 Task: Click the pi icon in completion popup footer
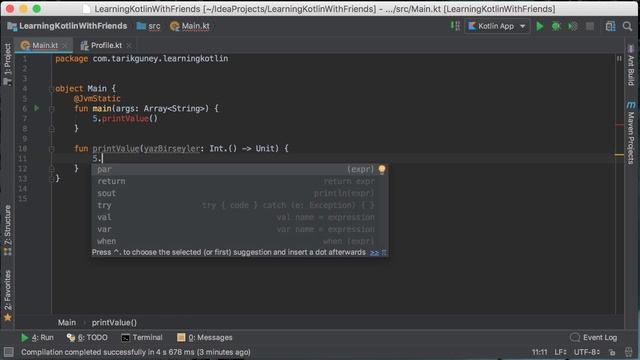click(x=384, y=253)
